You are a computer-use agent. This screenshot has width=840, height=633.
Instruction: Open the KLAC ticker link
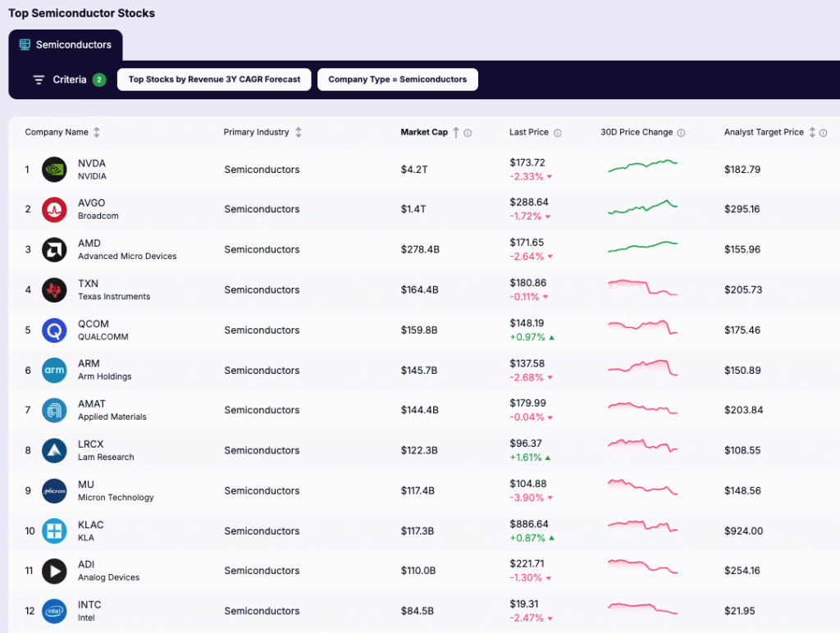91,525
